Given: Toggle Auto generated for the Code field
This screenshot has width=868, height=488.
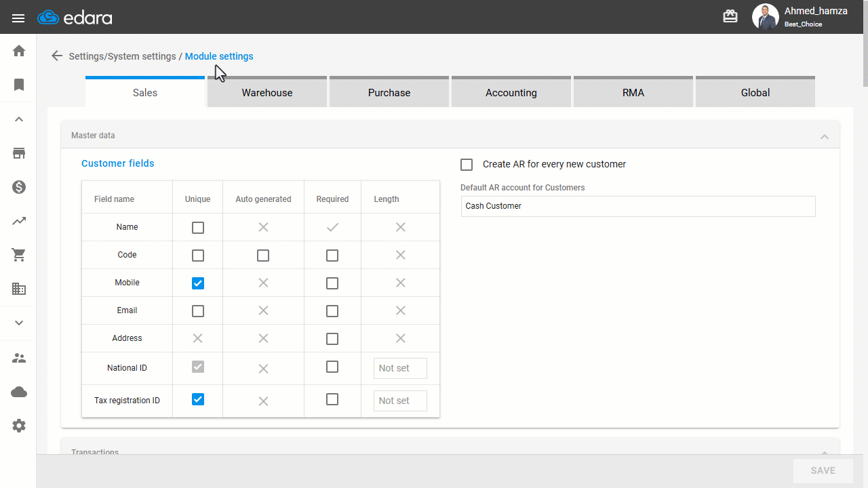Looking at the screenshot, I should (x=263, y=256).
